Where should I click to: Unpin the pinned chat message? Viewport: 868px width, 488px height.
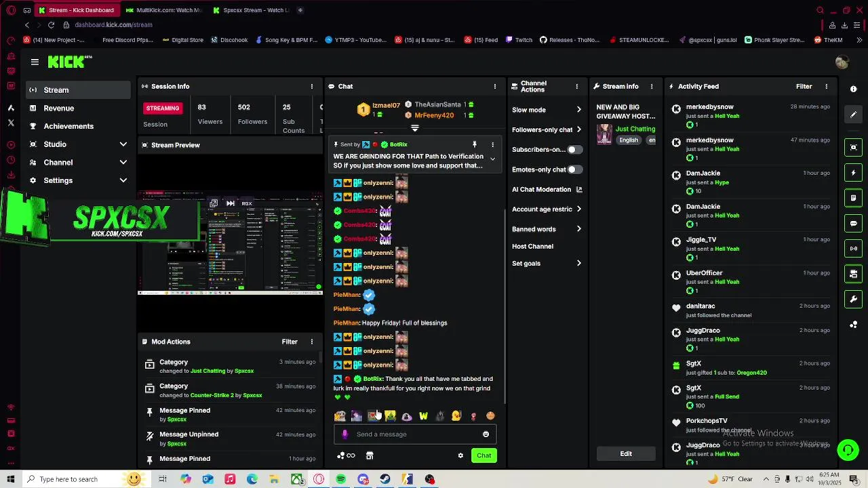click(475, 144)
